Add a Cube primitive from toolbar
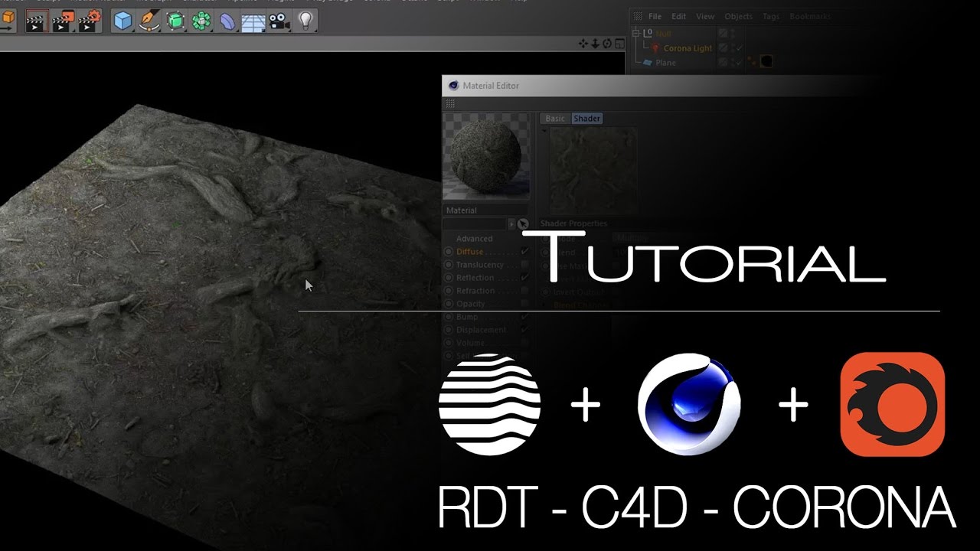The image size is (980, 551). [122, 21]
